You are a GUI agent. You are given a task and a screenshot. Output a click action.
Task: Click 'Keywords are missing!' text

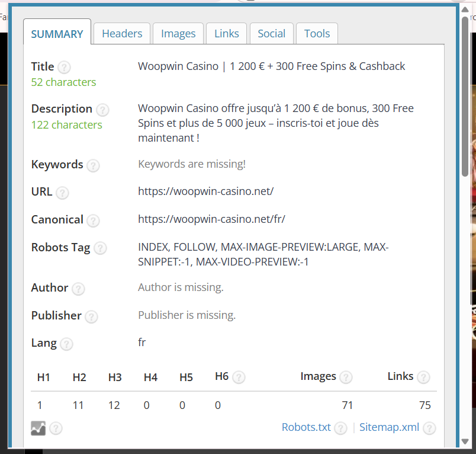pos(192,164)
